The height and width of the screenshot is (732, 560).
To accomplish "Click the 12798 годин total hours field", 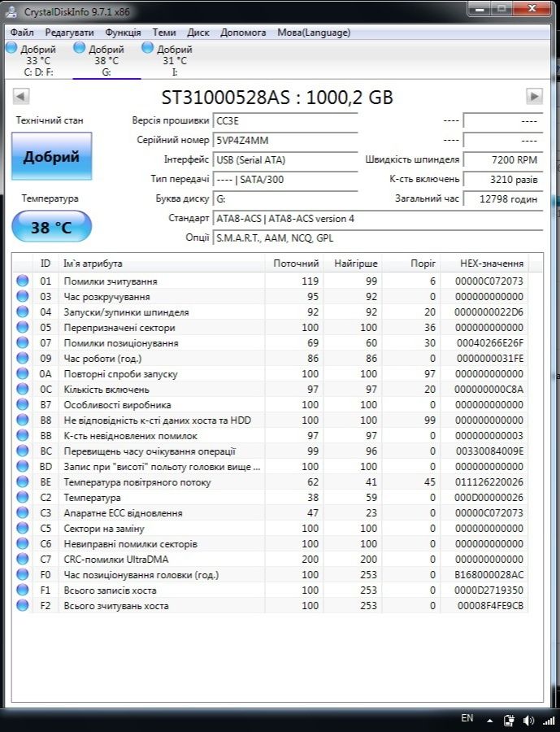I will click(503, 199).
